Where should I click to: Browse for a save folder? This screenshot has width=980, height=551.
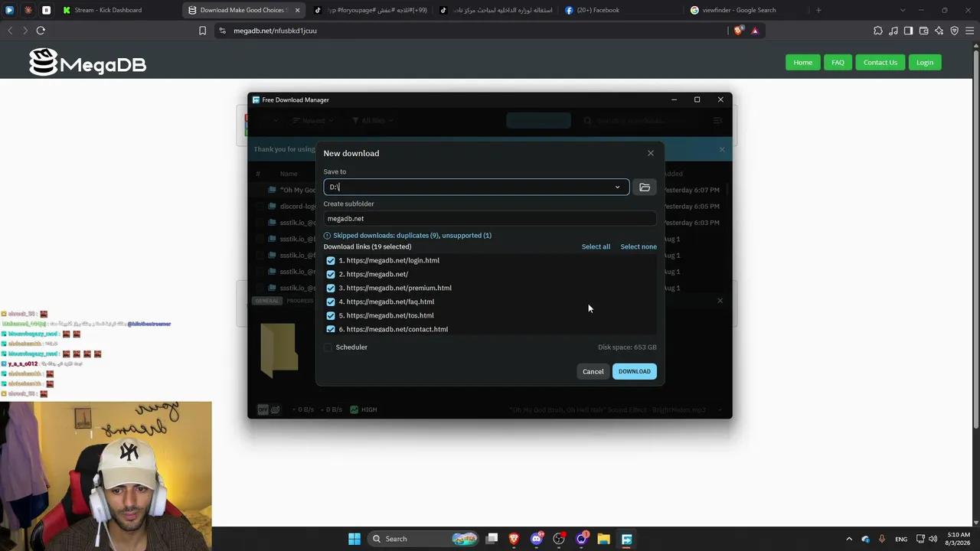click(x=645, y=187)
